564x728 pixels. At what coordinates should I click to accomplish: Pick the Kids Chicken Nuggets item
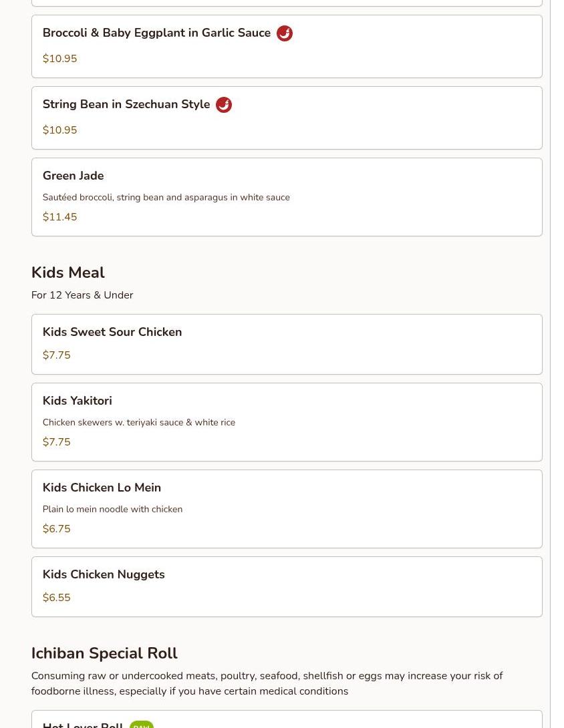pos(104,575)
